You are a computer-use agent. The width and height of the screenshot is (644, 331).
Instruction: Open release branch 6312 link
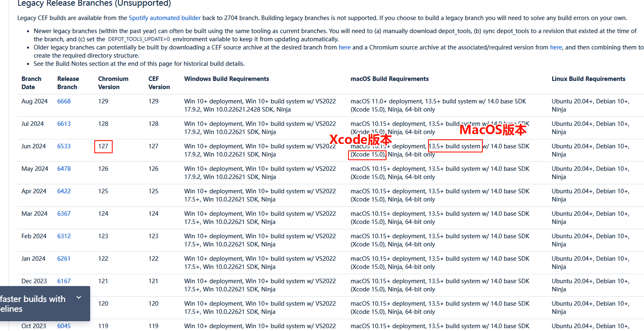coord(64,236)
